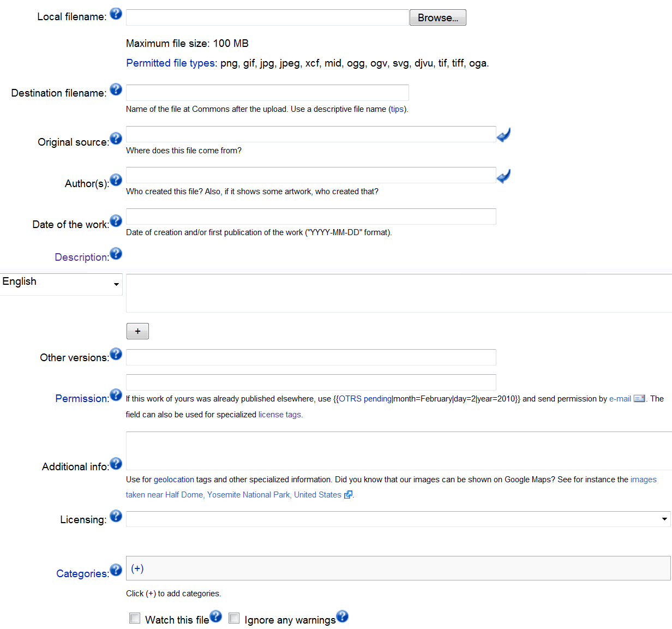This screenshot has width=672, height=629.
Task: Focus the Date of the work field
Action: (311, 217)
